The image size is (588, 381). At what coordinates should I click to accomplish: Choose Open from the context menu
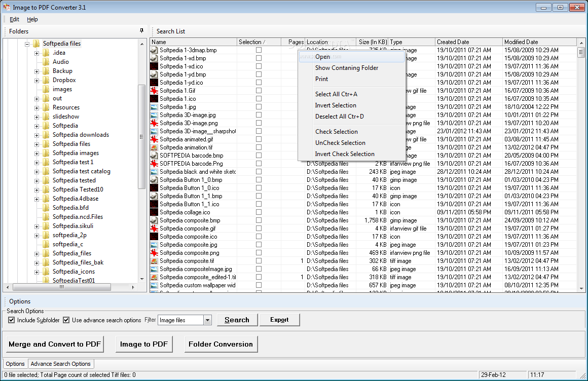point(351,57)
